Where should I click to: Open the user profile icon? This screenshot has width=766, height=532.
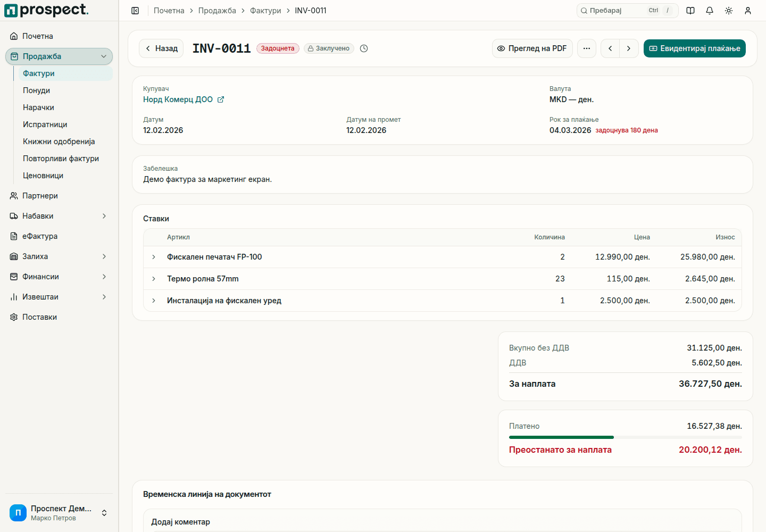[x=748, y=11]
